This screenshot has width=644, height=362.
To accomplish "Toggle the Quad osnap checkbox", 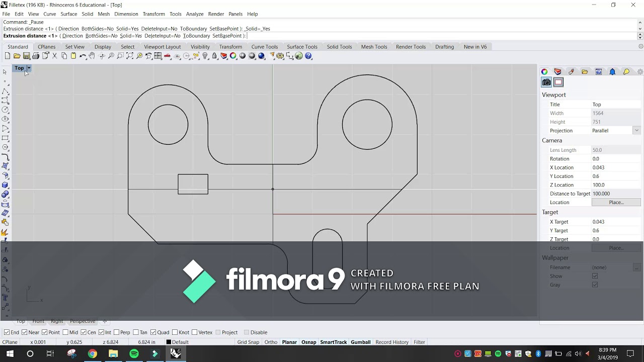I will 153,332.
